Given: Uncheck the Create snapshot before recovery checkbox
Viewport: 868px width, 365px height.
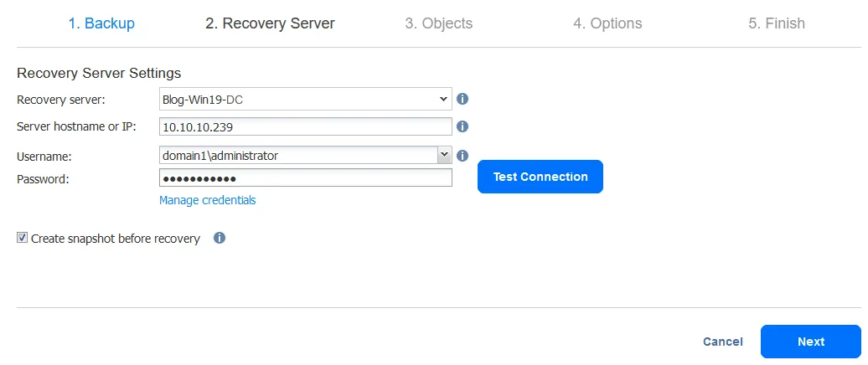Looking at the screenshot, I should pyautogui.click(x=22, y=239).
